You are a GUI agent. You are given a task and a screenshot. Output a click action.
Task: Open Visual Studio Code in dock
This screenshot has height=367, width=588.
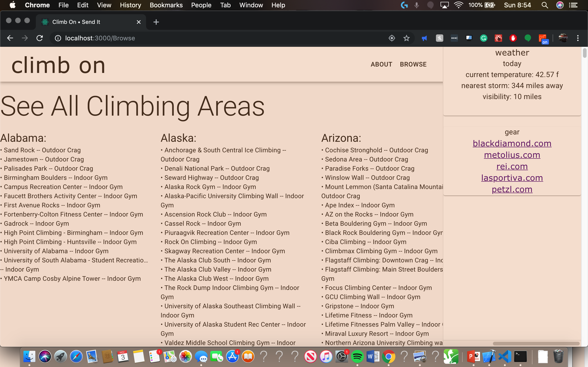coord(505,356)
